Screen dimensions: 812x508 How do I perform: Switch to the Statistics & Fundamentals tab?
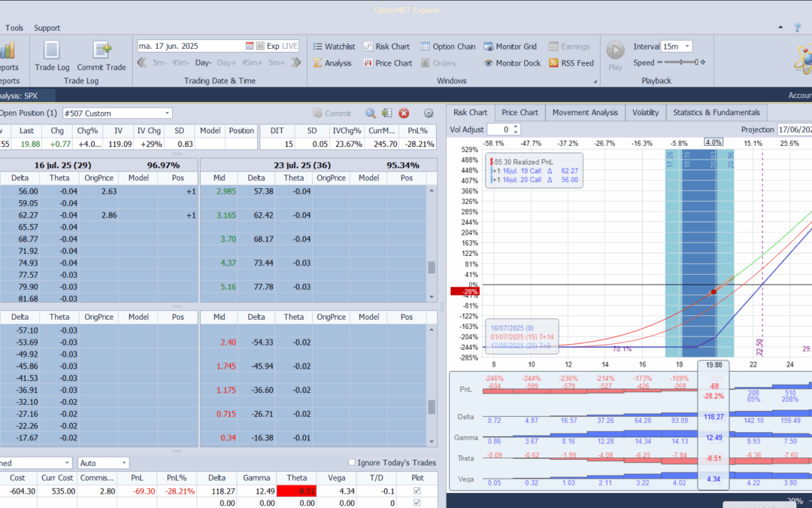[717, 112]
